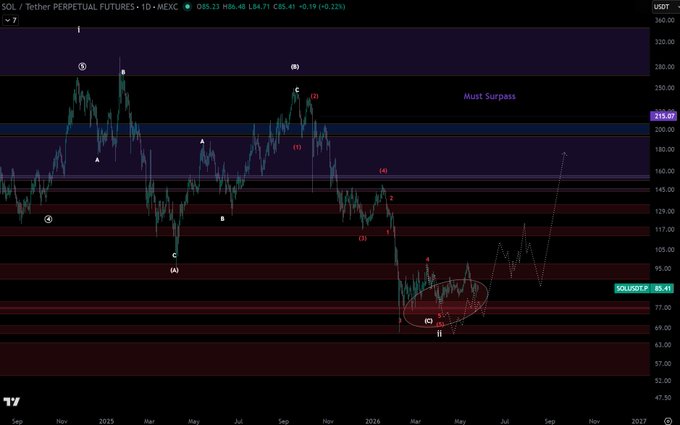Click the 145.00 price axis label
The height and width of the screenshot is (425, 680).
pyautogui.click(x=665, y=190)
